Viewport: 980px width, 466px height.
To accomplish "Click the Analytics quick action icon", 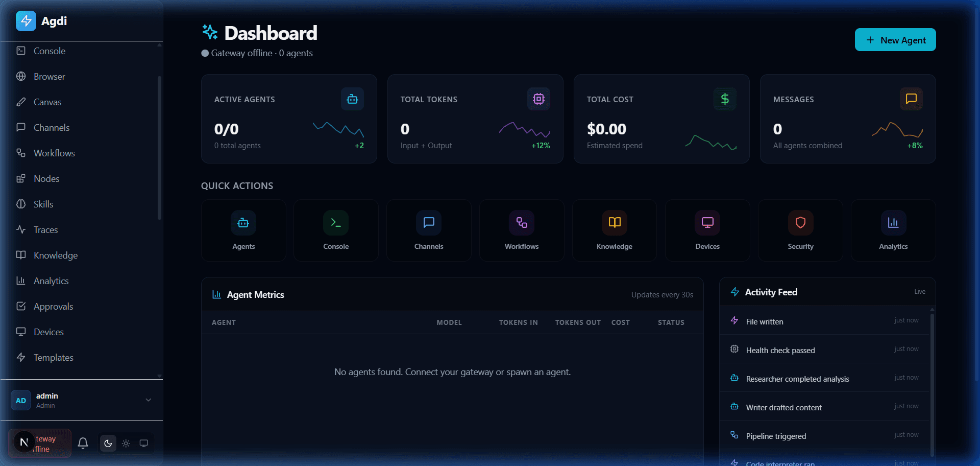I will [893, 223].
